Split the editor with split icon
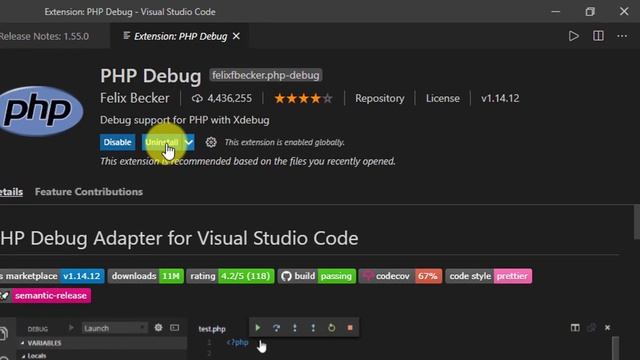Screen dimensions: 640x360 (598, 36)
